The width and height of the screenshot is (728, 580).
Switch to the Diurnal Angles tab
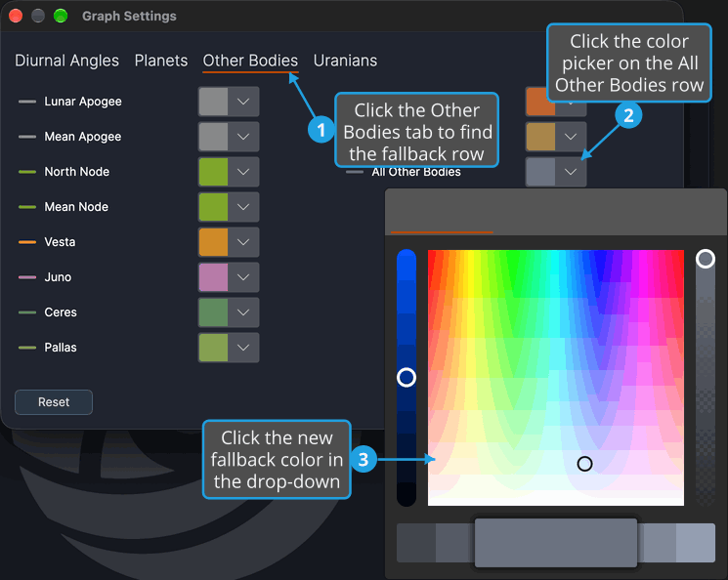coord(66,61)
